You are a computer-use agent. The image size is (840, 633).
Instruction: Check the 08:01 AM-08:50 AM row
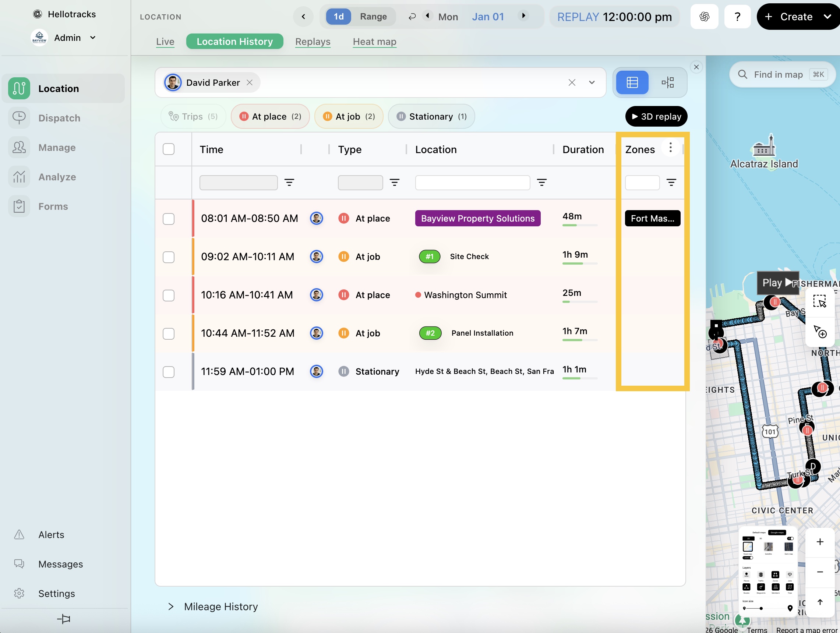(169, 219)
